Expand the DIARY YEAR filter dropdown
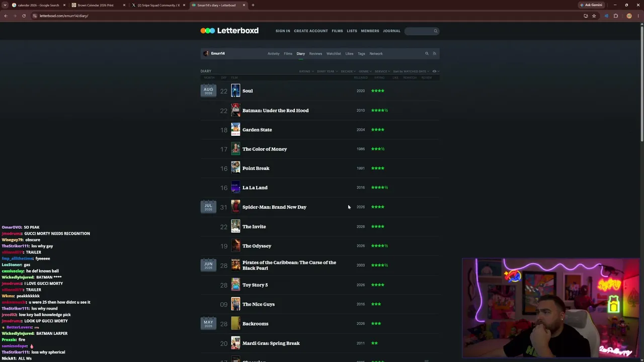The image size is (644, 362). click(327, 71)
